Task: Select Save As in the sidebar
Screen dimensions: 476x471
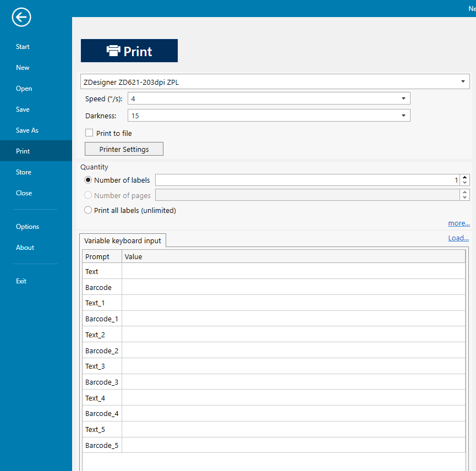Action: (x=27, y=130)
